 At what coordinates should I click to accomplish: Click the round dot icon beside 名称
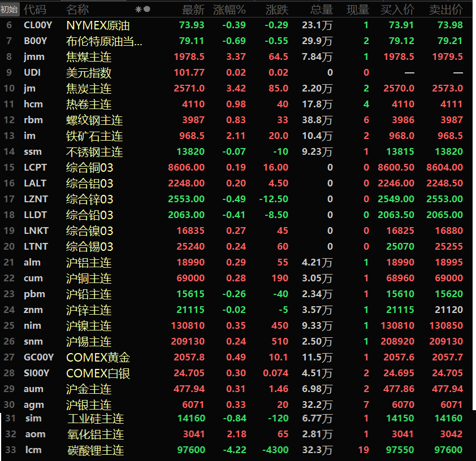pyautogui.click(x=147, y=9)
